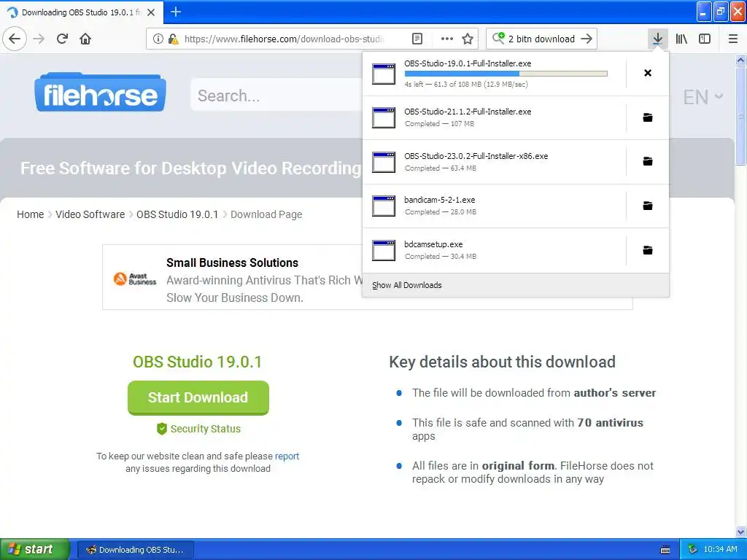747x560 pixels.
Task: Cancel the OBS-Studio-19.0.1 download
Action: point(648,73)
